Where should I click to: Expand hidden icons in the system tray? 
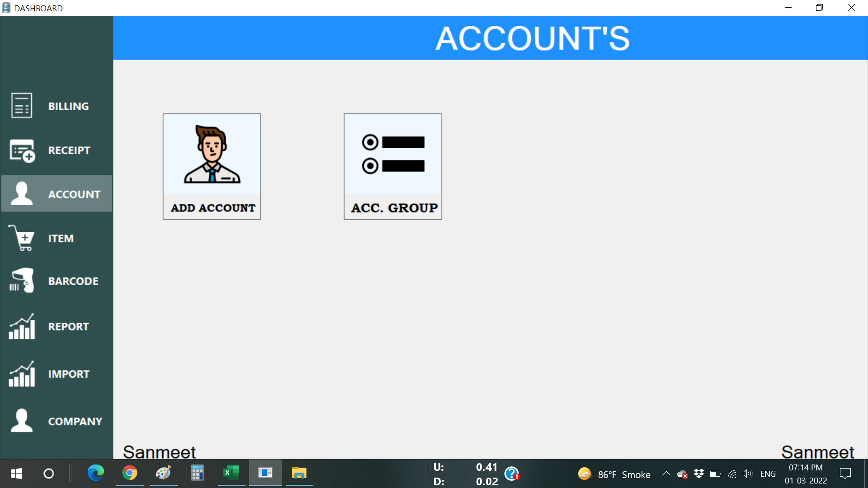pos(665,473)
